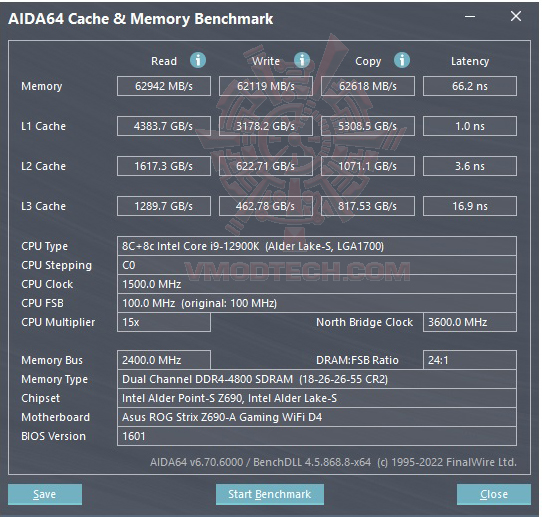Click the AIDA64 version copyright line

click(x=333, y=462)
